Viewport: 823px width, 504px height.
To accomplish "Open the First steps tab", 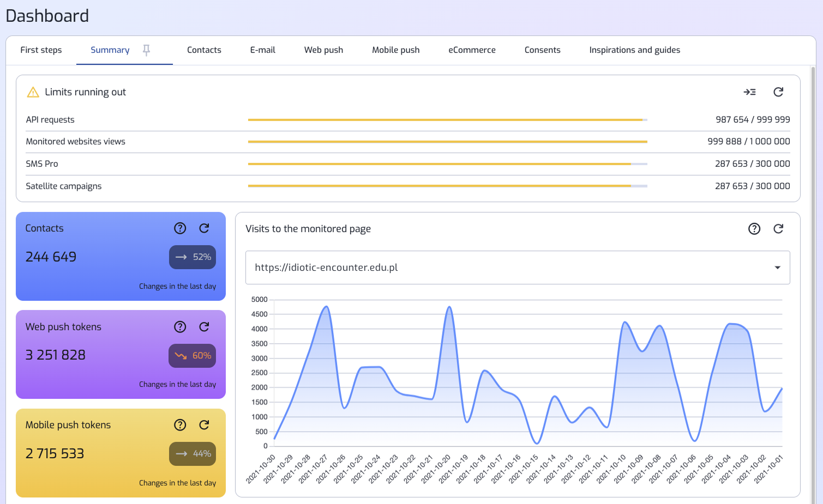I will (41, 50).
